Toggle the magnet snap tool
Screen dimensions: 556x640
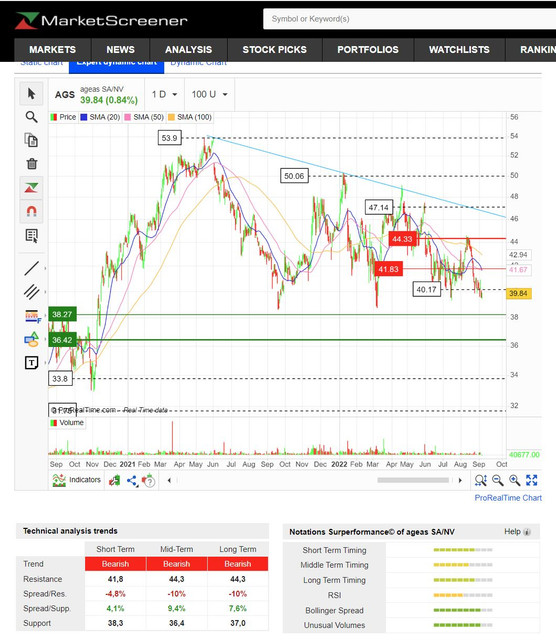click(31, 211)
